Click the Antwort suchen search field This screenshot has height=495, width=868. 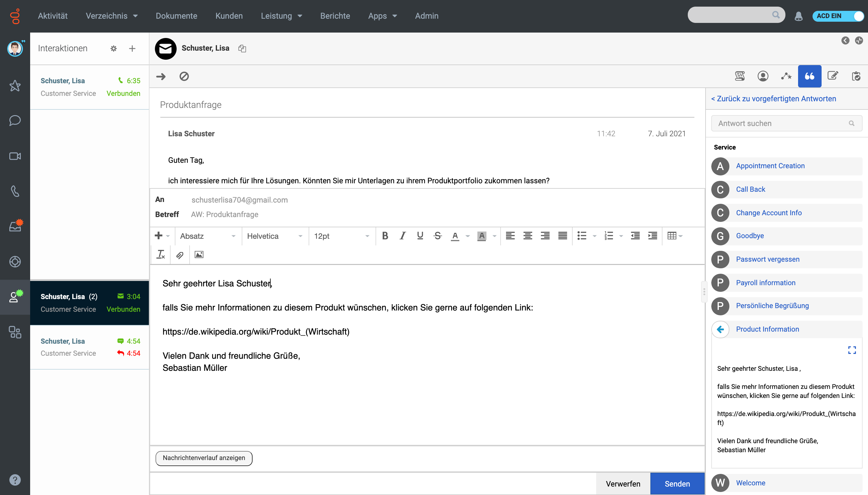782,123
